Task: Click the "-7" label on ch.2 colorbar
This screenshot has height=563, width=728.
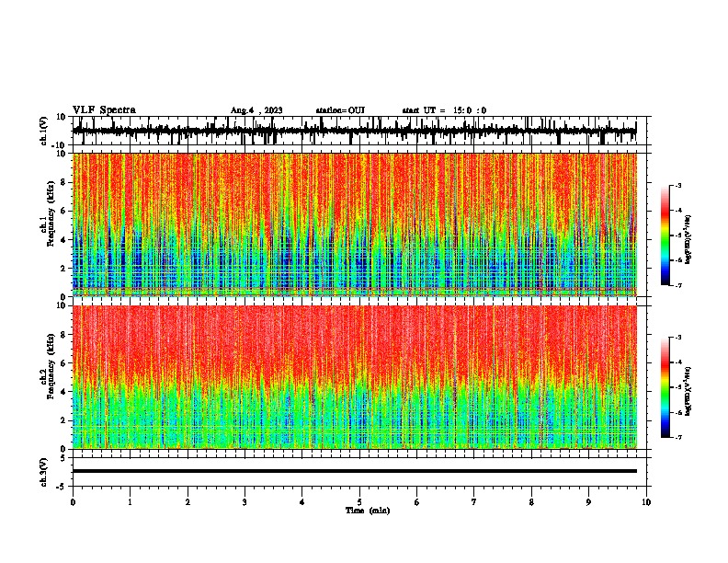Action: (x=678, y=438)
